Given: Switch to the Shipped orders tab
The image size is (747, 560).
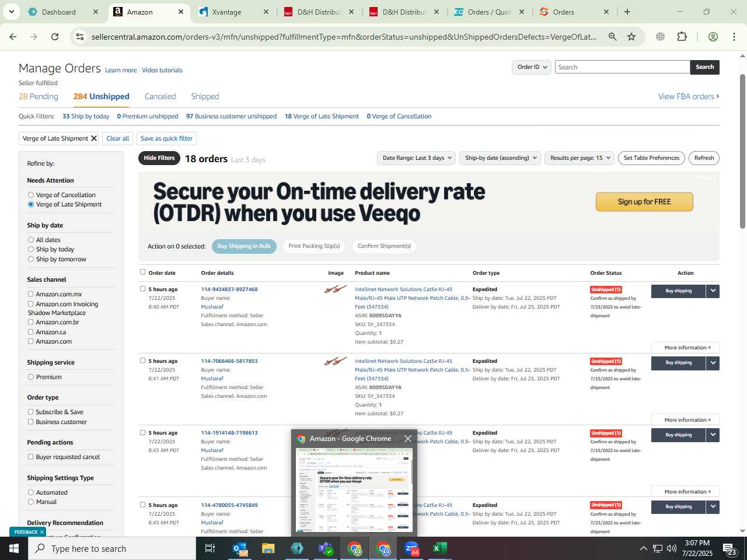Looking at the screenshot, I should 205,96.
